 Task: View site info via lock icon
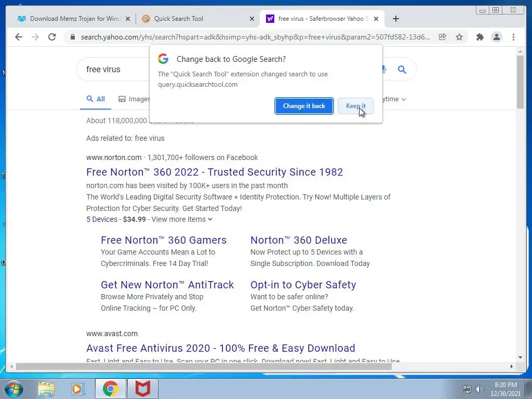[x=72, y=37]
